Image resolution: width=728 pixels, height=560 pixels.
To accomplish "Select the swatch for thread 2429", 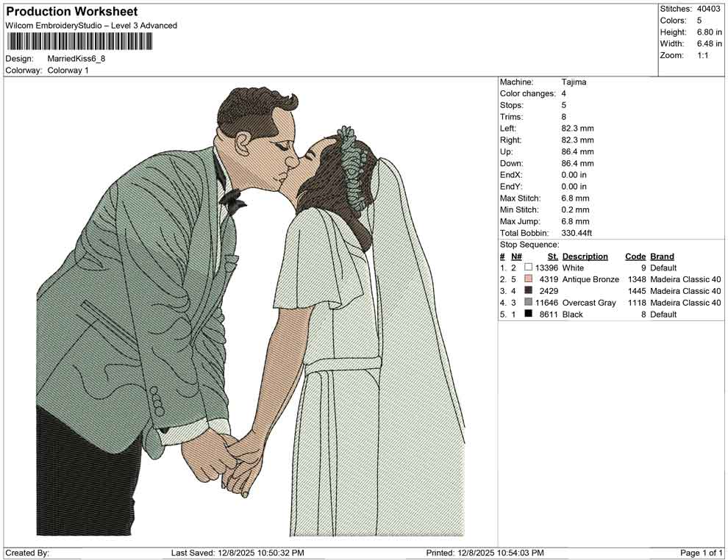I will click(527, 291).
